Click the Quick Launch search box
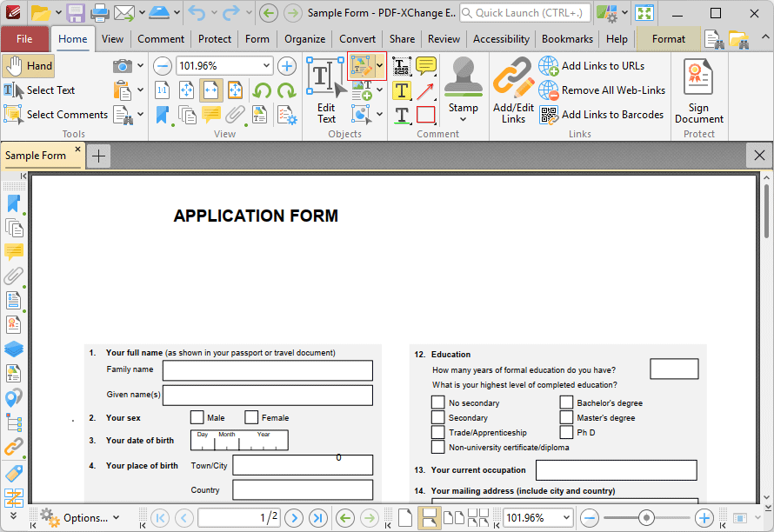This screenshot has width=774, height=532. point(525,13)
